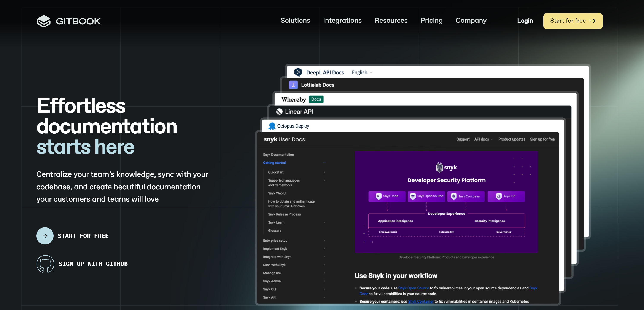Open the Solutions menu
The width and height of the screenshot is (644, 310).
(x=295, y=21)
